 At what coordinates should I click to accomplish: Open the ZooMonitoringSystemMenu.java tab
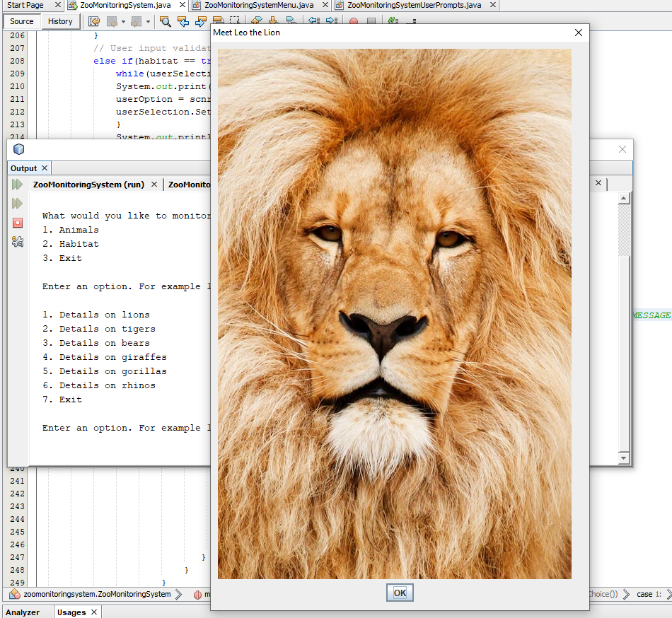pos(259,5)
